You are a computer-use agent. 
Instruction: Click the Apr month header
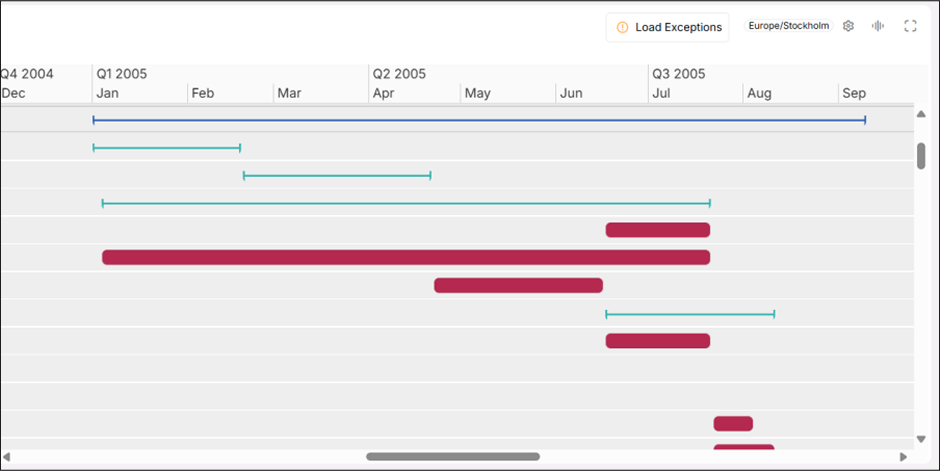click(x=384, y=93)
